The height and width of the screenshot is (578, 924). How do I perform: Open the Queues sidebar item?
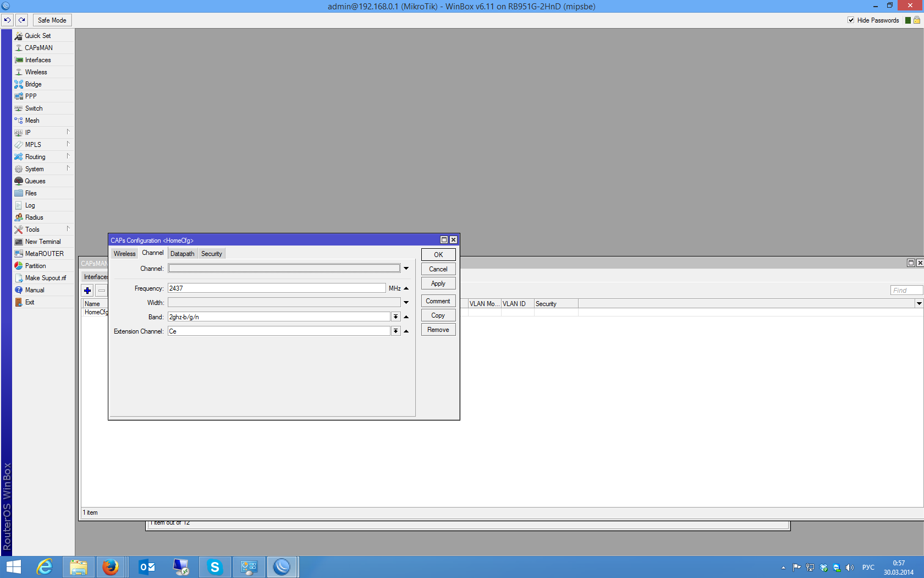click(35, 181)
